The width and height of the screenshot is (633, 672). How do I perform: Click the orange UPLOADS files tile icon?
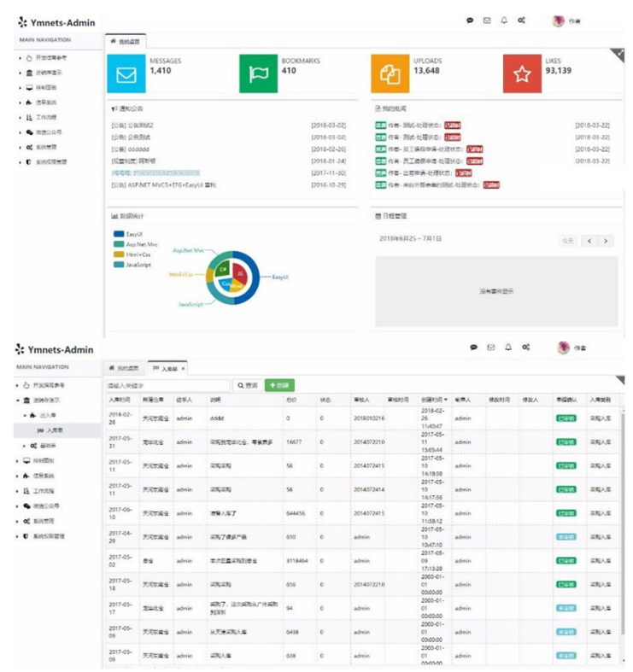point(390,74)
